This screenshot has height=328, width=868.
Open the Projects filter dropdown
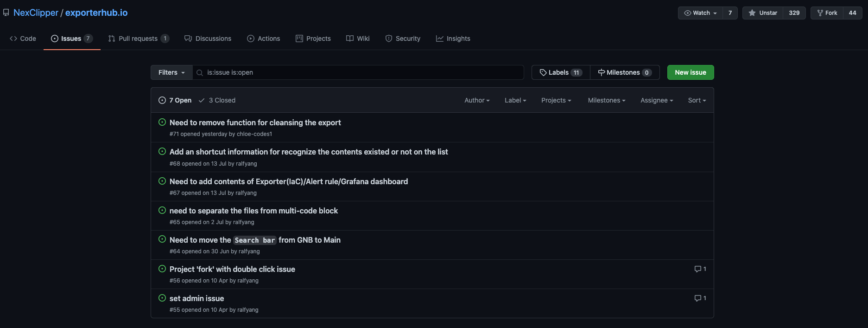pyautogui.click(x=556, y=100)
